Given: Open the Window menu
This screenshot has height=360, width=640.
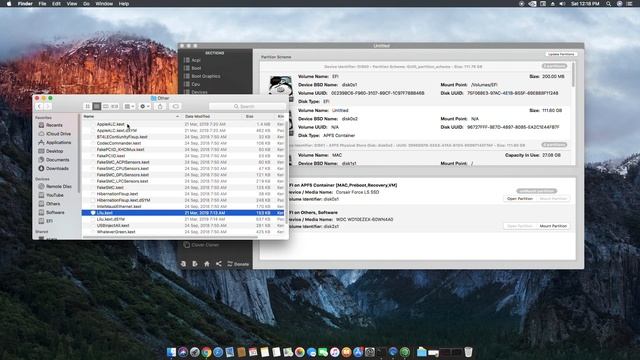Looking at the screenshot, I should pos(104,4).
